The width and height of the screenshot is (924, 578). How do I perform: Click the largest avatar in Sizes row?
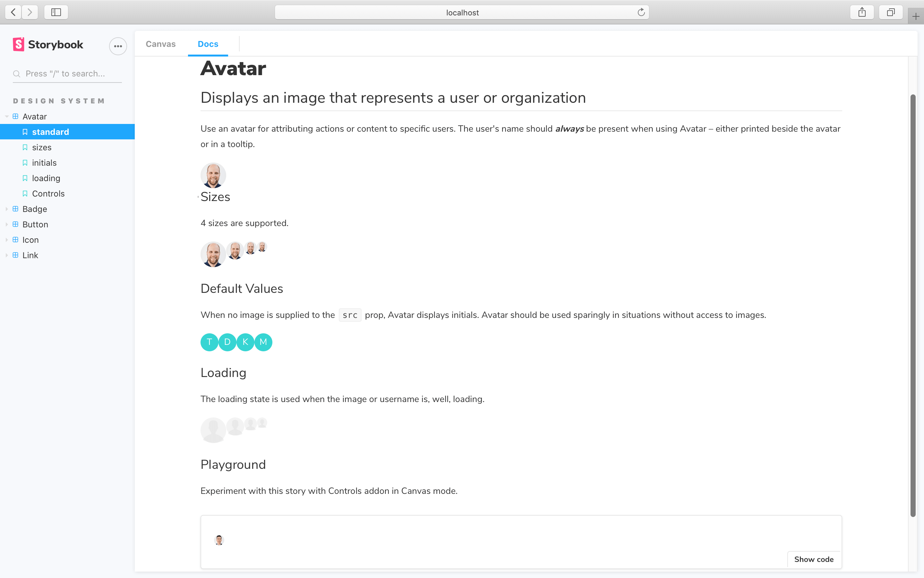(213, 254)
